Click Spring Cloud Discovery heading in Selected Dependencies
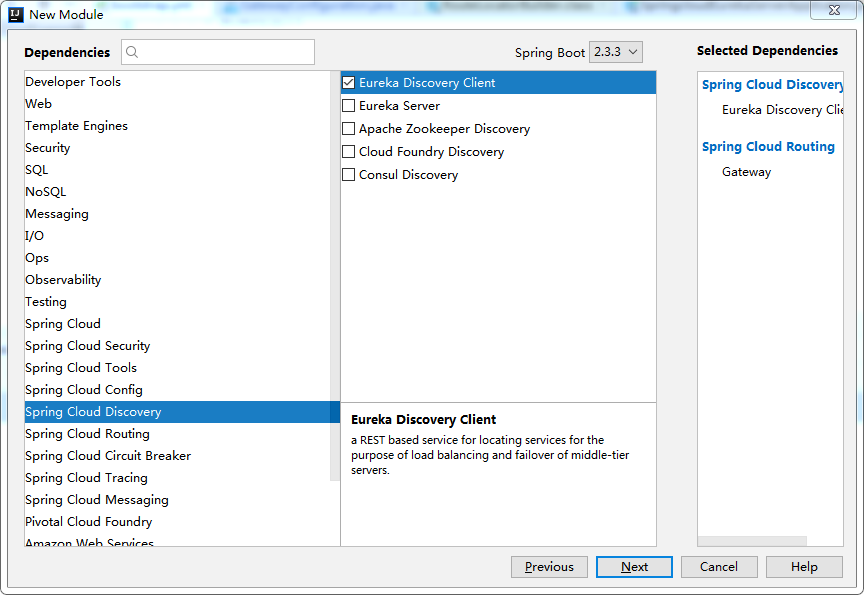Viewport: 864px width, 595px height. pyautogui.click(x=772, y=84)
